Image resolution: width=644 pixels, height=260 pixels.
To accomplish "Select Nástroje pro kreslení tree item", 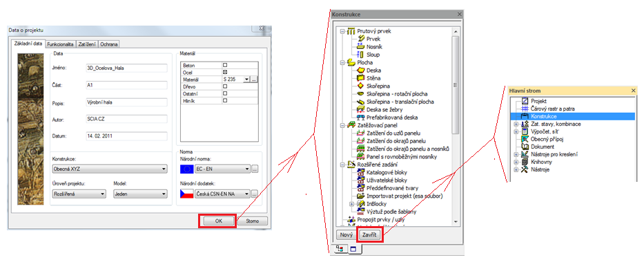I will (x=554, y=154).
